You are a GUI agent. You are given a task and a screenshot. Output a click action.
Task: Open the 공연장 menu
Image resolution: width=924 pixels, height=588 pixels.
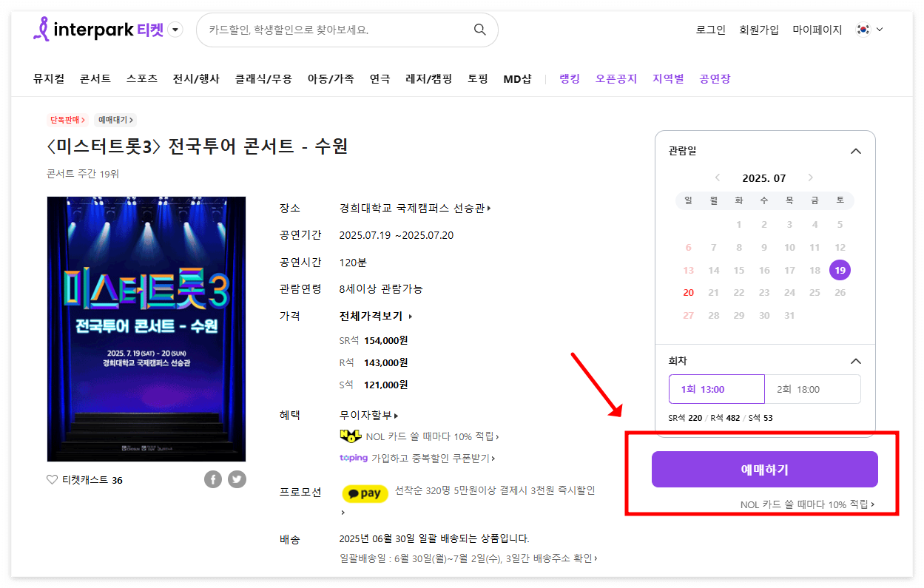[715, 78]
